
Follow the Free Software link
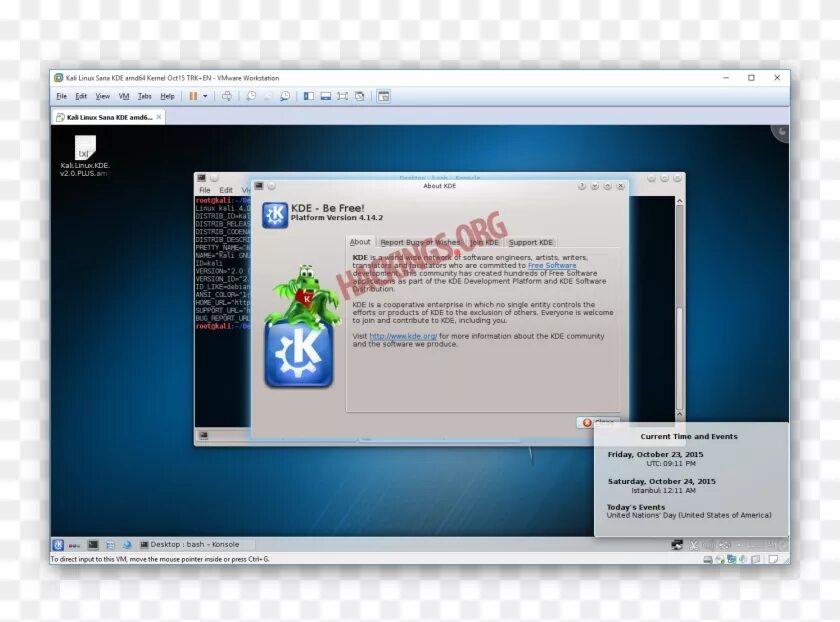point(552,265)
